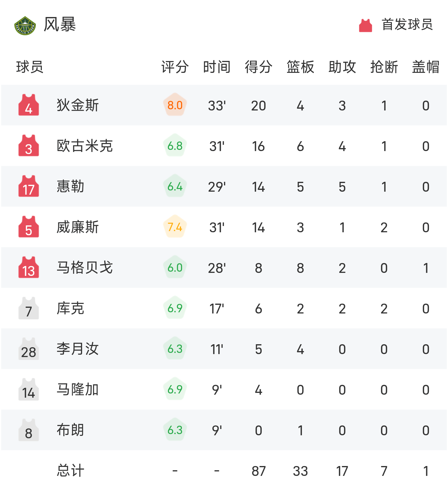Viewport: 448px width, 492px height.
Task: Click jersey number 17 icon
Action: pos(29,186)
